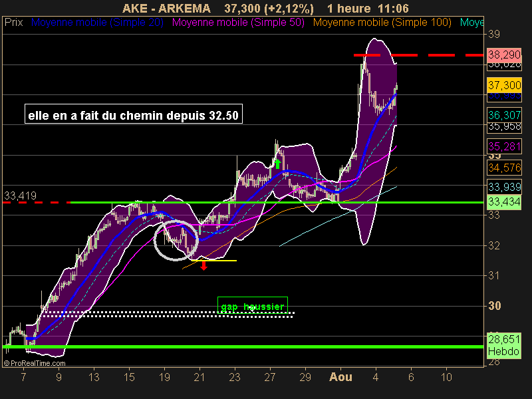
Task: Click date 29 on time axis
Action: pyautogui.click(x=305, y=377)
